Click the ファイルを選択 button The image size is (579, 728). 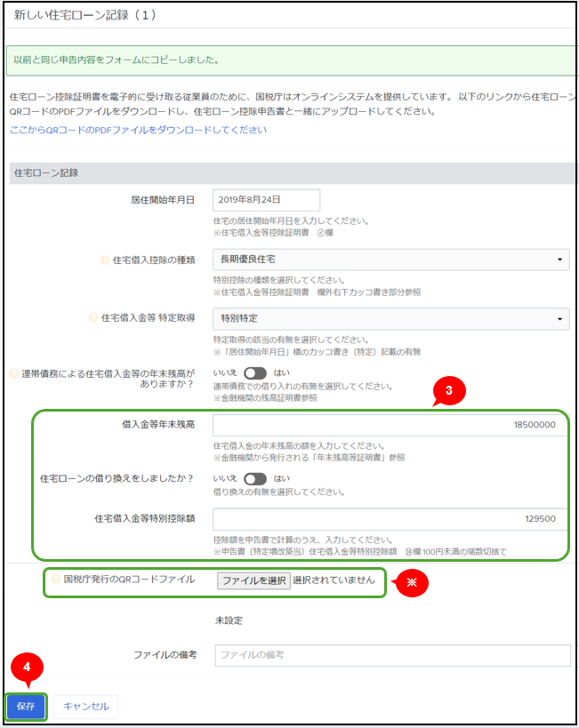(253, 580)
